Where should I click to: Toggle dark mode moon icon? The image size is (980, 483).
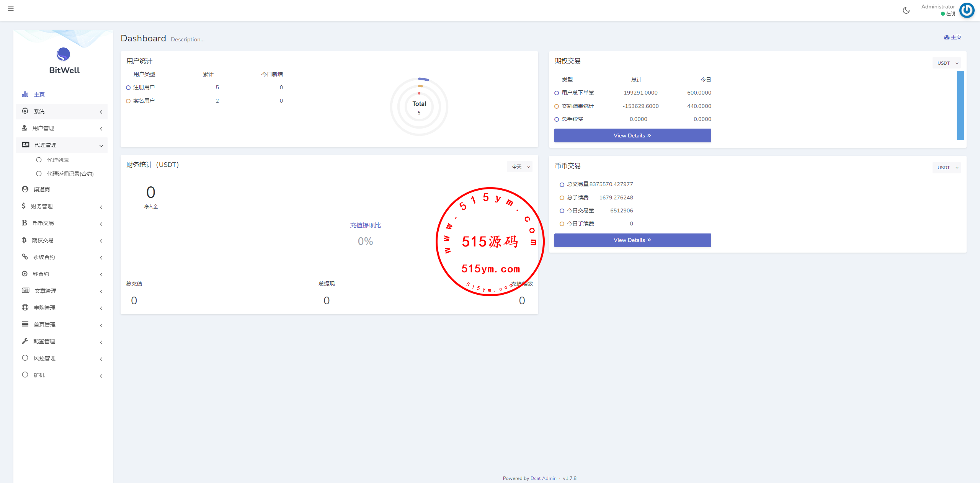906,10
